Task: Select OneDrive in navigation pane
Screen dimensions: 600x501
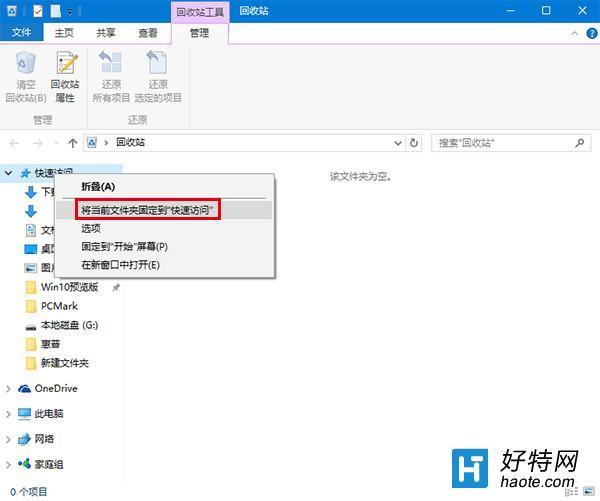Action: (48, 388)
